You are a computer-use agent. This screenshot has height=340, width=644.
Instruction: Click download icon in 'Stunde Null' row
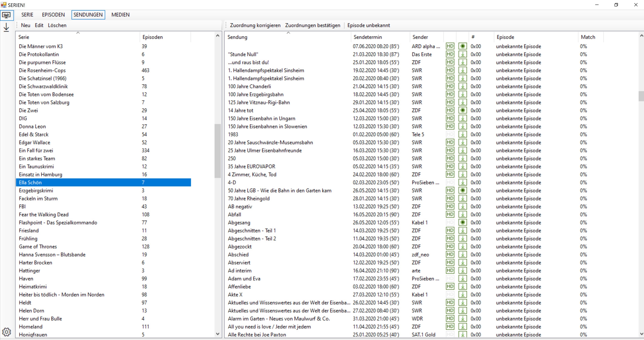[x=462, y=54]
